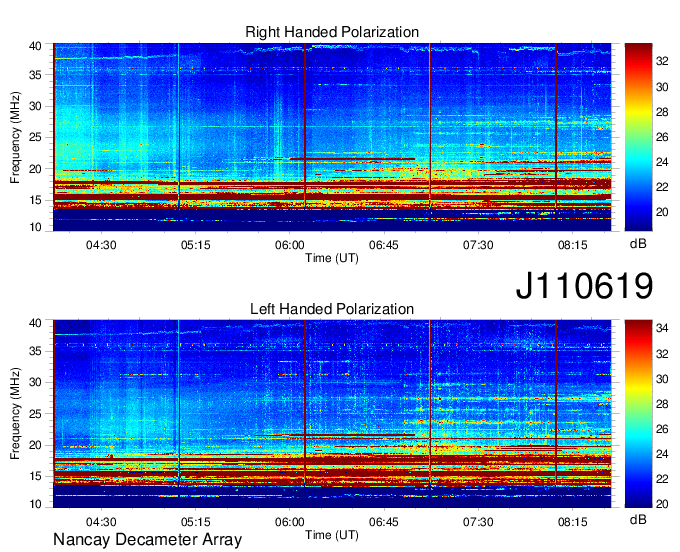680x552 pixels.
Task: Click the "Left Handed Polarization" title
Action: coord(332,309)
